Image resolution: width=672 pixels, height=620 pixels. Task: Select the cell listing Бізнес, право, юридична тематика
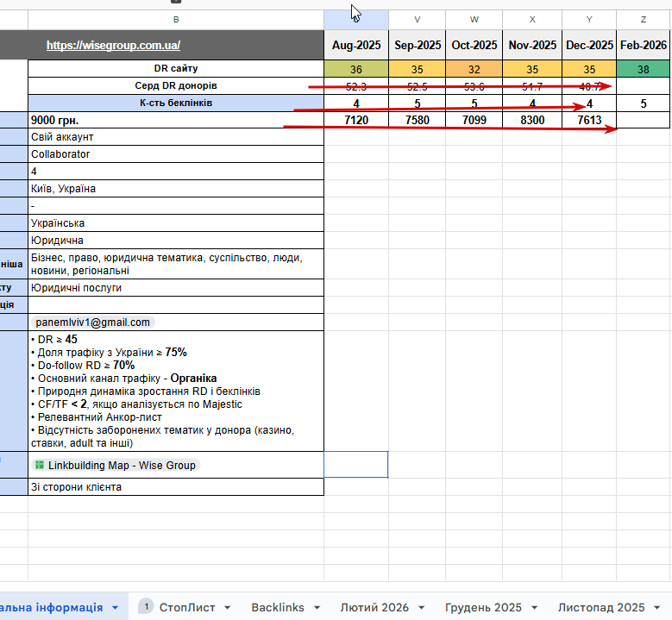point(176,264)
